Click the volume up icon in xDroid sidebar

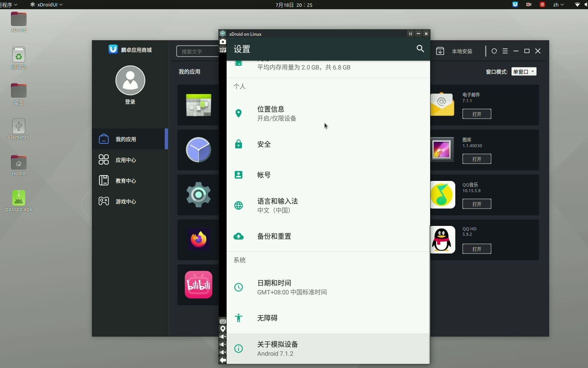(x=223, y=337)
